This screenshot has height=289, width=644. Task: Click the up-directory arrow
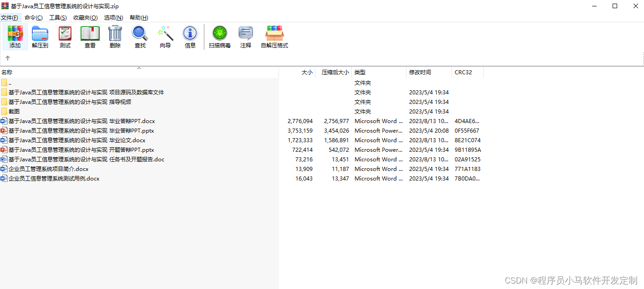pos(8,58)
